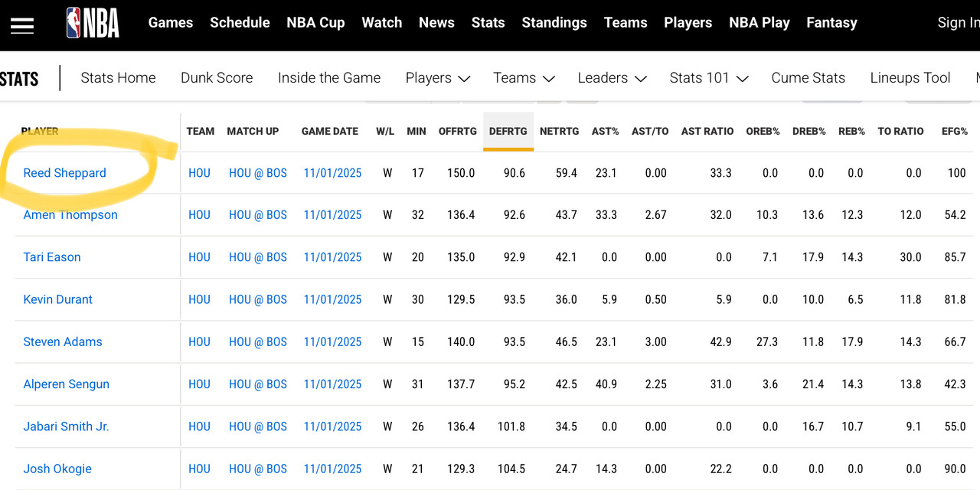Click HOU @ BOS matchup in Steven Adams row
This screenshot has height=490, width=980.
[x=258, y=342]
